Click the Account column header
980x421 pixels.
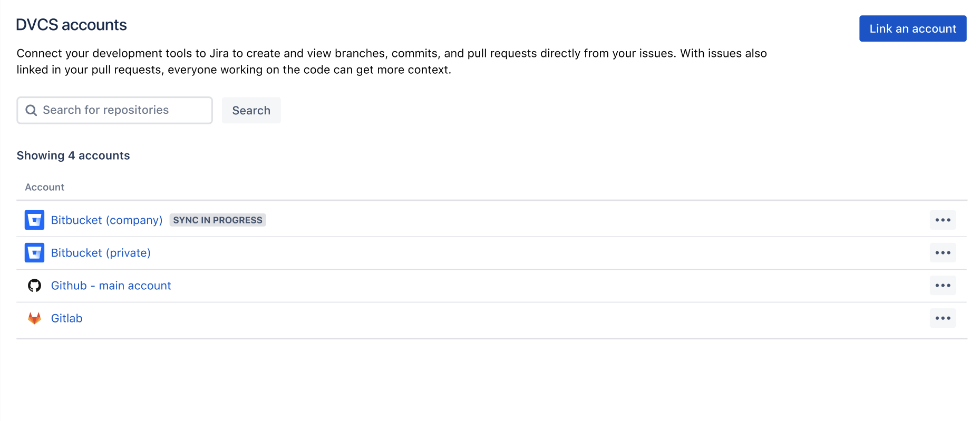pyautogui.click(x=44, y=187)
